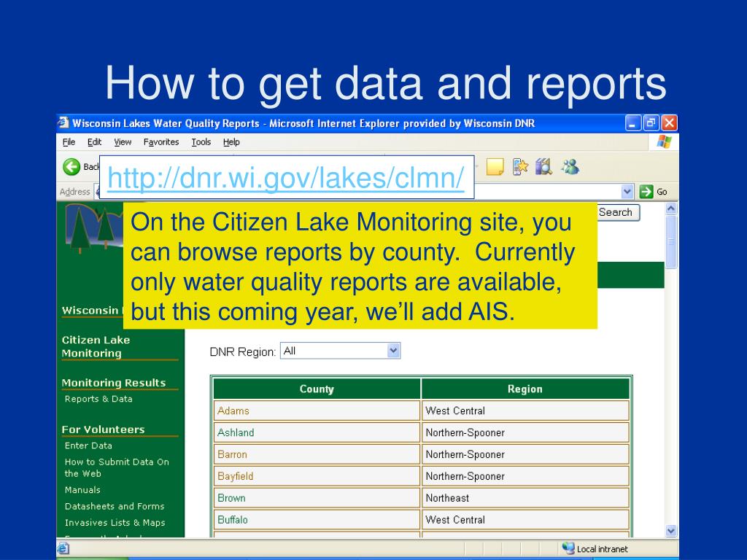Open For Volunteers sidebar heading
Image resolution: width=747 pixels, height=560 pixels.
pyautogui.click(x=103, y=429)
